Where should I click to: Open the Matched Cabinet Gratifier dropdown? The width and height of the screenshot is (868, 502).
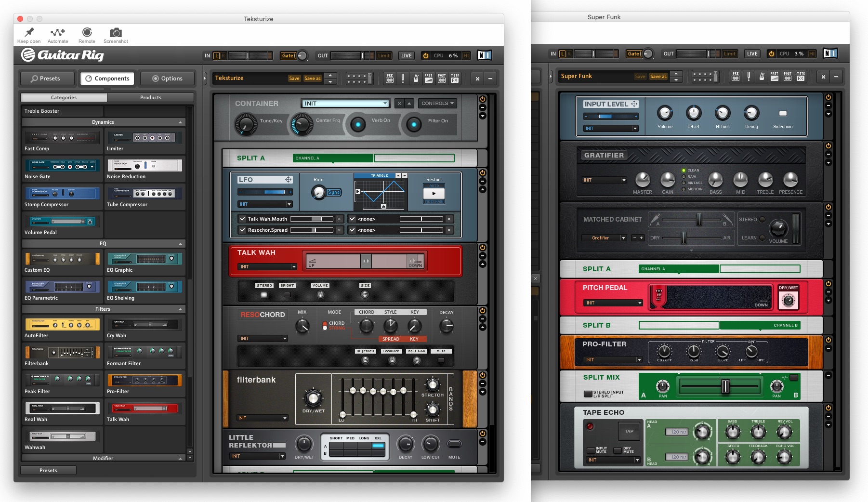tap(604, 238)
